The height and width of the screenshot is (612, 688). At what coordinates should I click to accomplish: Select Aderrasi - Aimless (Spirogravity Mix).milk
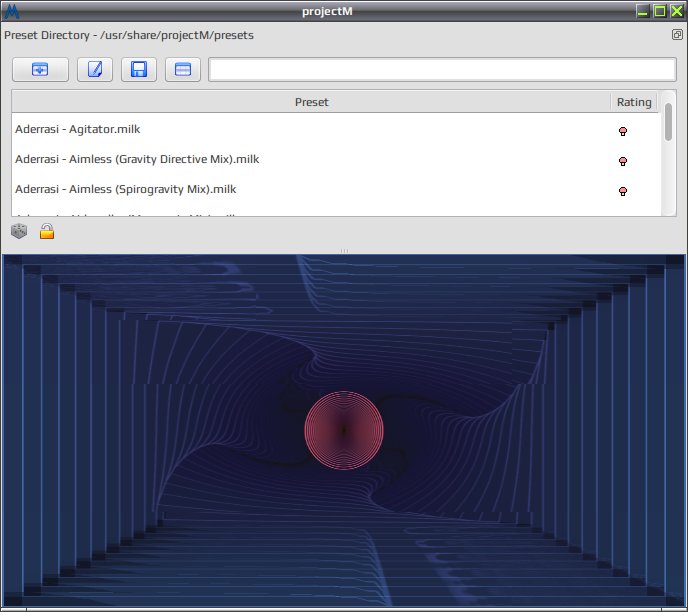pyautogui.click(x=125, y=189)
